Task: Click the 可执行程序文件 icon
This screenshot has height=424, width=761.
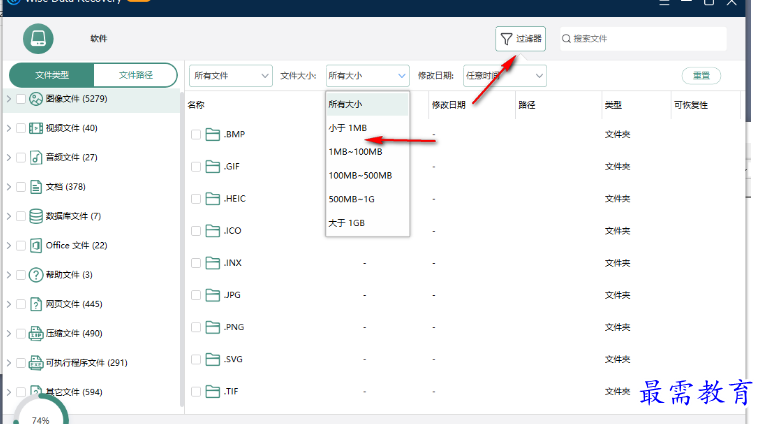Action: coord(36,363)
